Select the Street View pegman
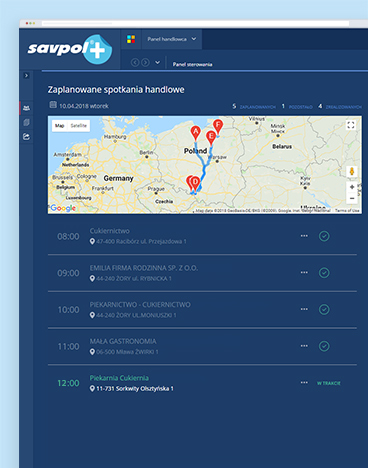368x468 pixels. (x=352, y=172)
